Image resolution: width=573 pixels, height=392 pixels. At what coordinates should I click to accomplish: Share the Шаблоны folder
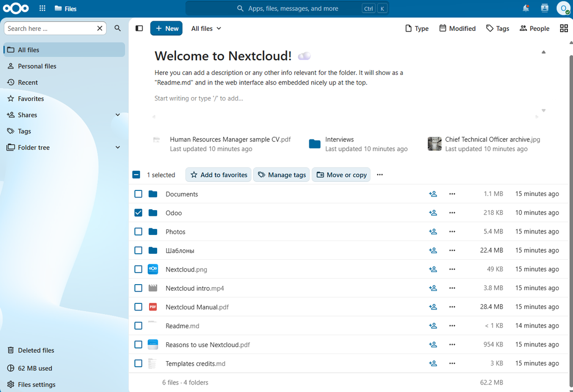point(433,250)
